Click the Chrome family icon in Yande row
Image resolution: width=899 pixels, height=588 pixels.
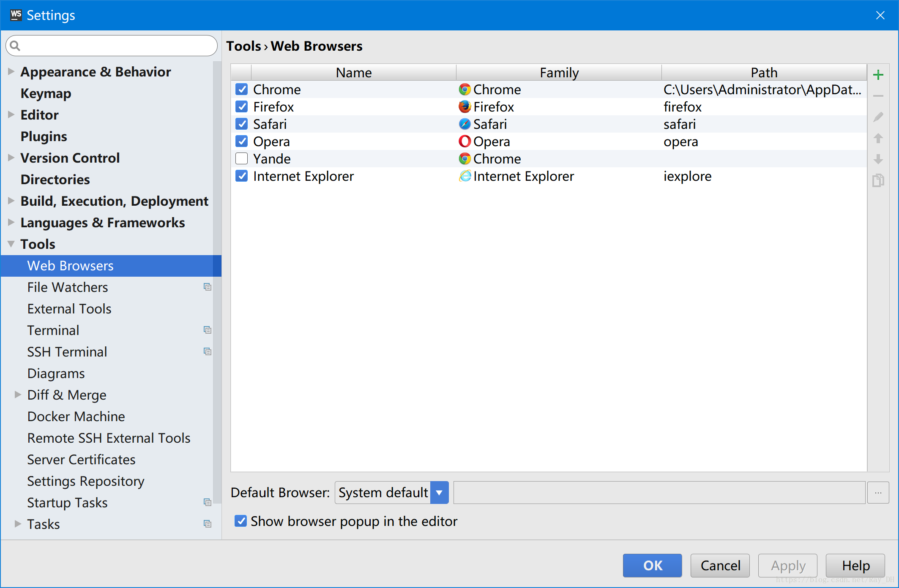pos(465,159)
